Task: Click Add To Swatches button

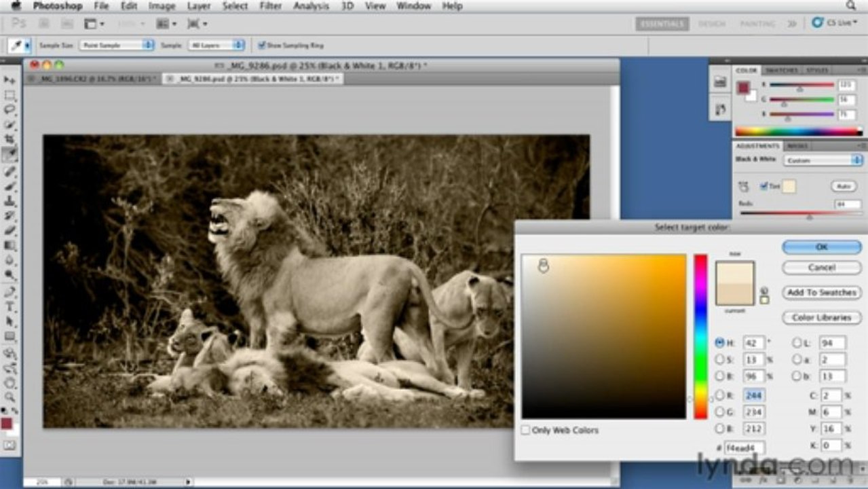Action: click(x=821, y=293)
